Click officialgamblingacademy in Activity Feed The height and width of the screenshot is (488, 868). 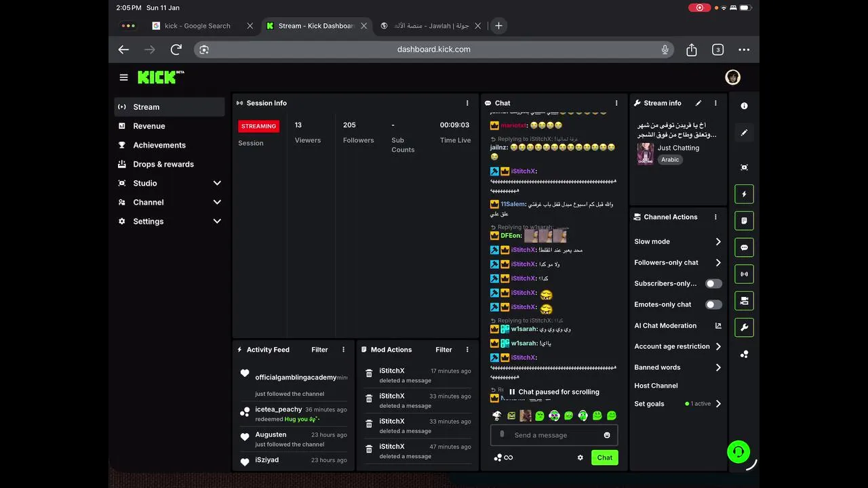pyautogui.click(x=296, y=378)
